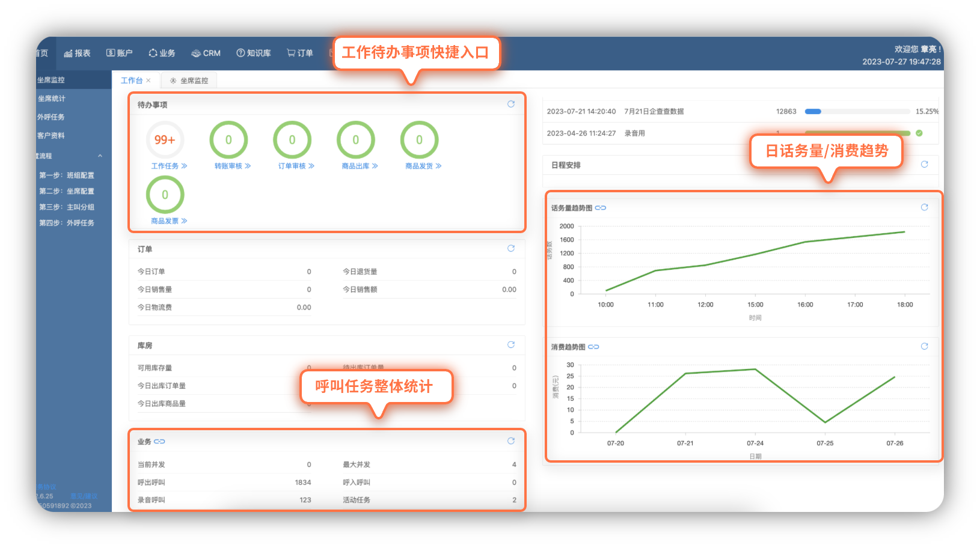Click link icon beside 业务 heading
This screenshot has height=548, width=980.
click(159, 442)
